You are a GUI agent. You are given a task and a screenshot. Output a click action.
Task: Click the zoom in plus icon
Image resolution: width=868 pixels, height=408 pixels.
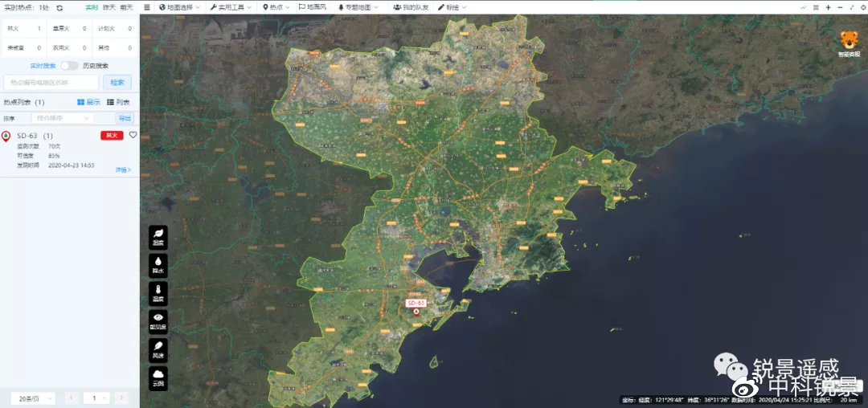click(828, 7)
